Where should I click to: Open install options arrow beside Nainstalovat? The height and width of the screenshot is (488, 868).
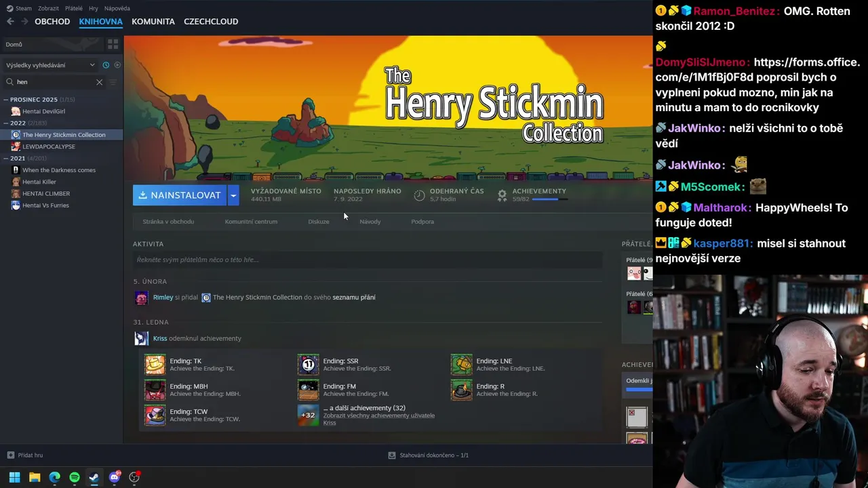click(x=233, y=195)
